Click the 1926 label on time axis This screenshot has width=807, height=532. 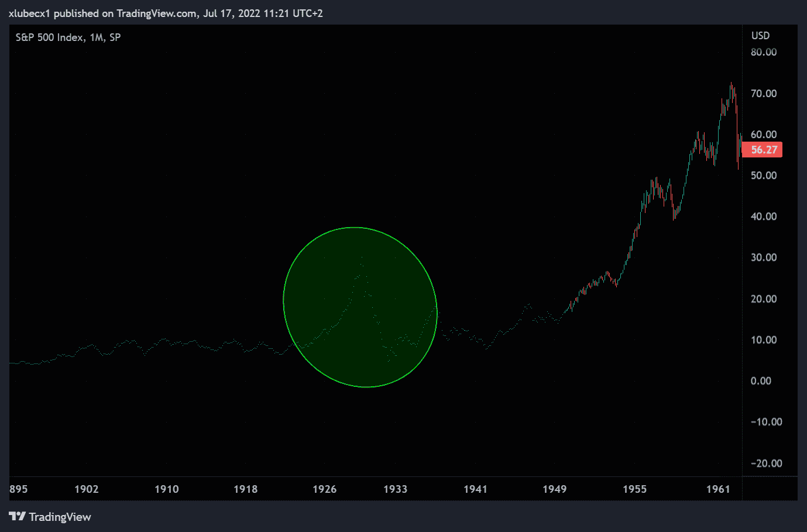point(325,489)
